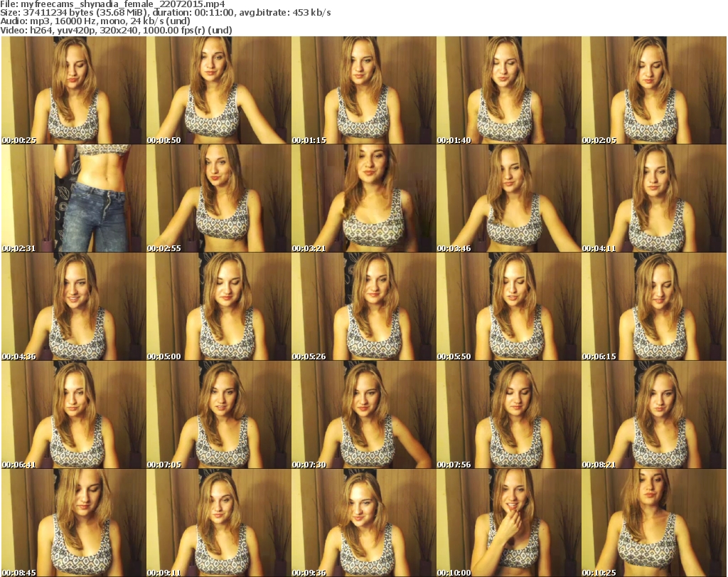Open the frame stamped 00:03:46

(x=509, y=198)
